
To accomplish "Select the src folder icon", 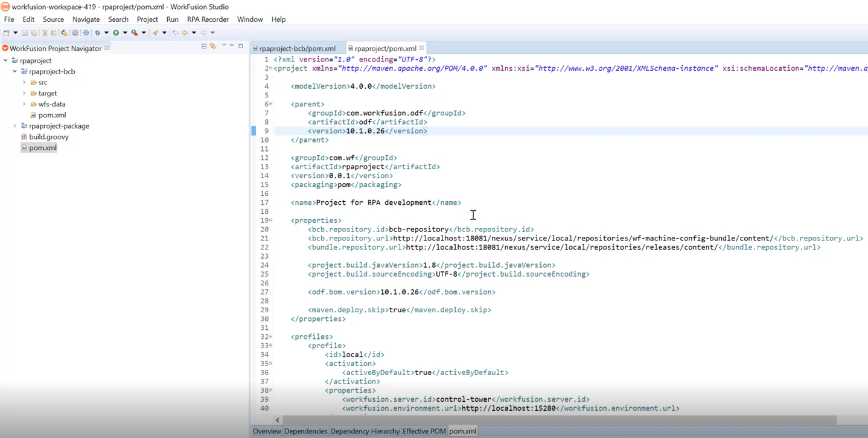I will [34, 82].
